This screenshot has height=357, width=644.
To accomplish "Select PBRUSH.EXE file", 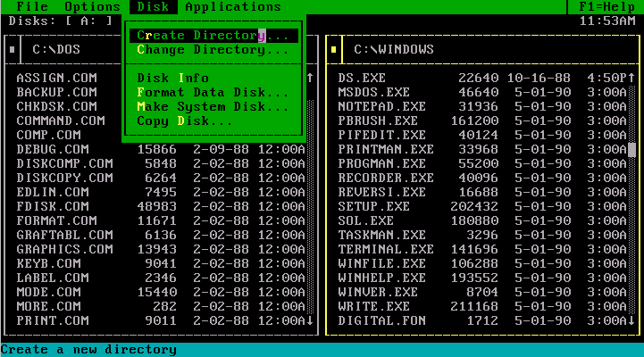I will [483, 121].
